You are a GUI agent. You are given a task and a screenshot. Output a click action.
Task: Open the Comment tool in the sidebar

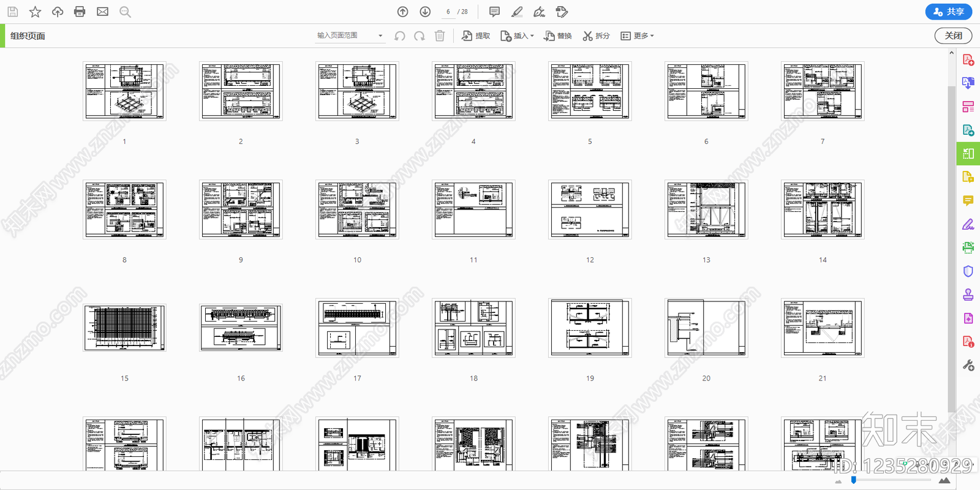click(x=968, y=200)
